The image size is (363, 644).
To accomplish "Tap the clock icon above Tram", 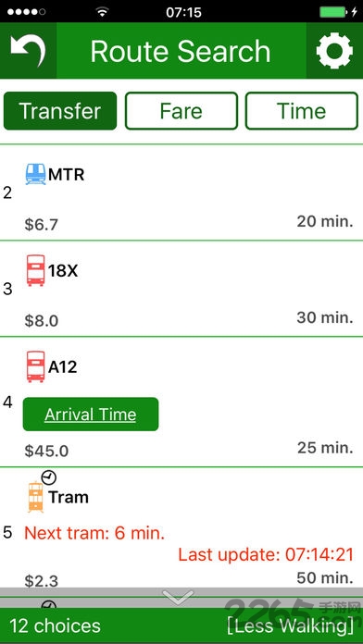I will 49,477.
